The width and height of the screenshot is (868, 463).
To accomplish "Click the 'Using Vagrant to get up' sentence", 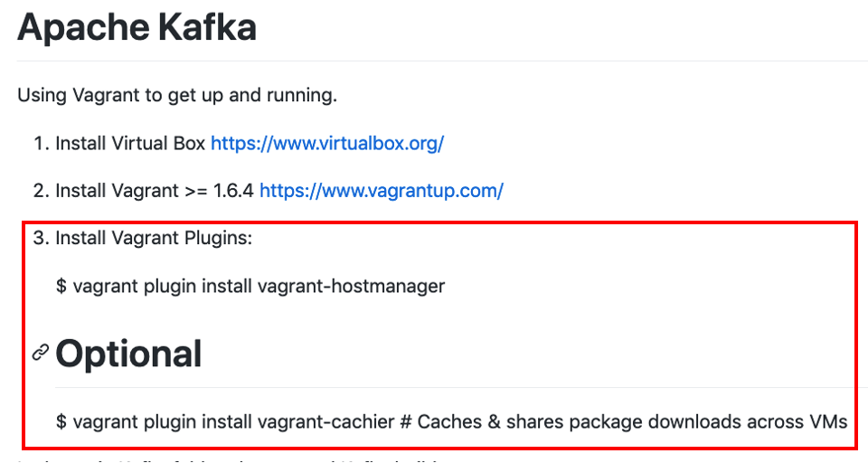I will click(177, 95).
